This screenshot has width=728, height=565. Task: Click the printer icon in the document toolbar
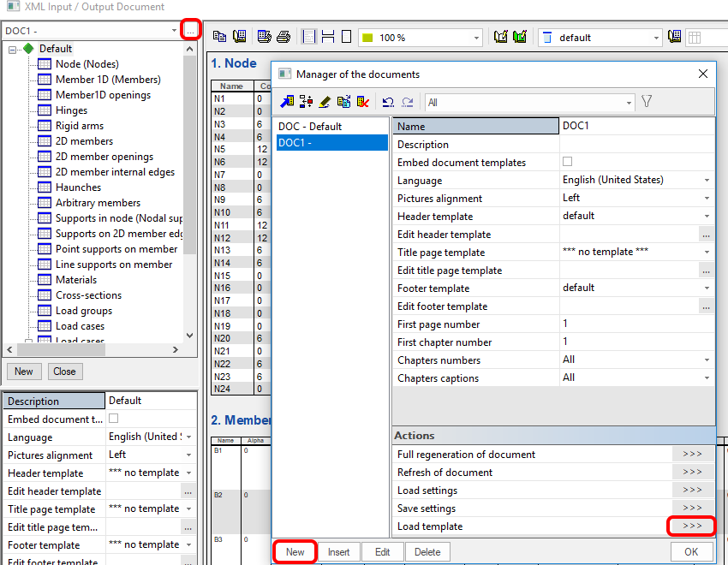pos(283,37)
